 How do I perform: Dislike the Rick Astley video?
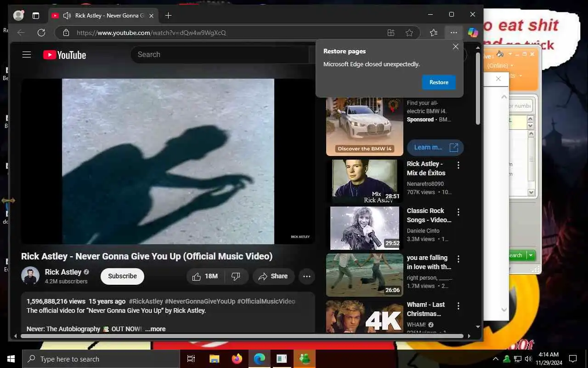tap(236, 276)
